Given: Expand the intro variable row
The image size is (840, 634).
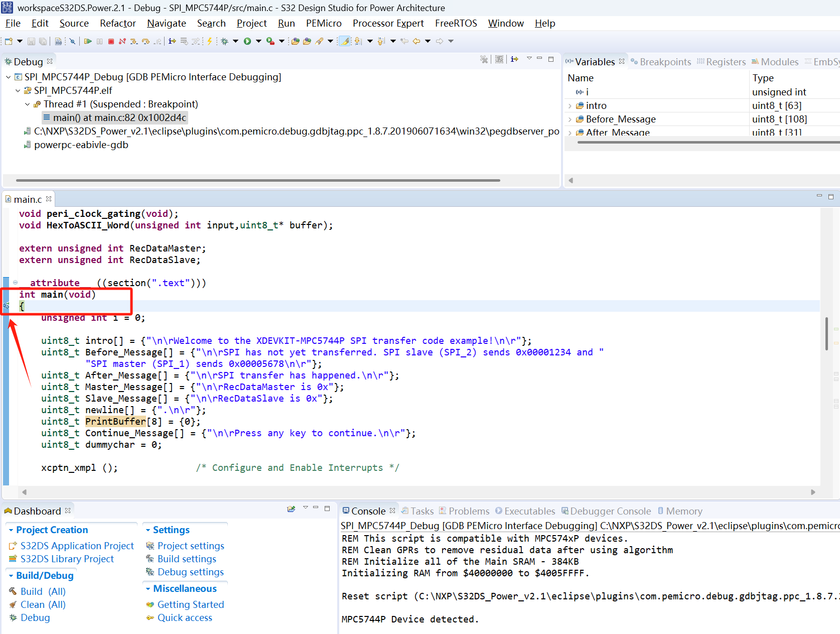Looking at the screenshot, I should click(x=570, y=106).
